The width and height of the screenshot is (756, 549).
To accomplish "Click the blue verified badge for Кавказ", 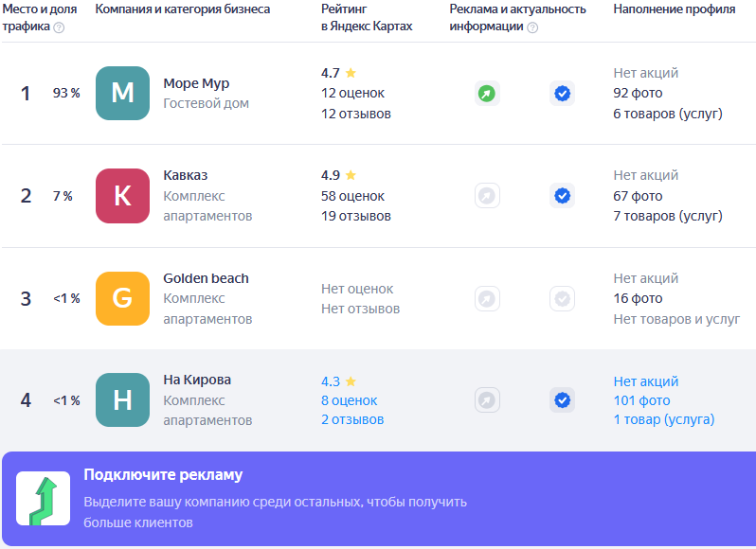I will coord(562,196).
